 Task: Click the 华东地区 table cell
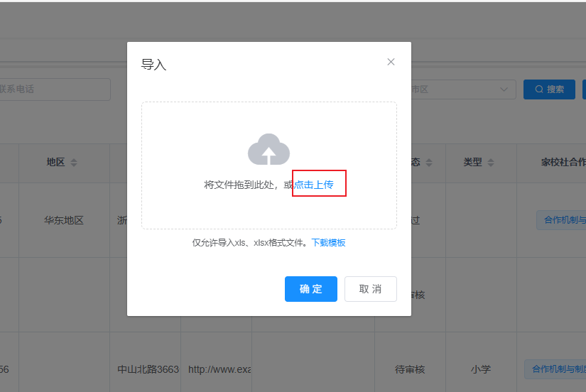click(x=64, y=220)
